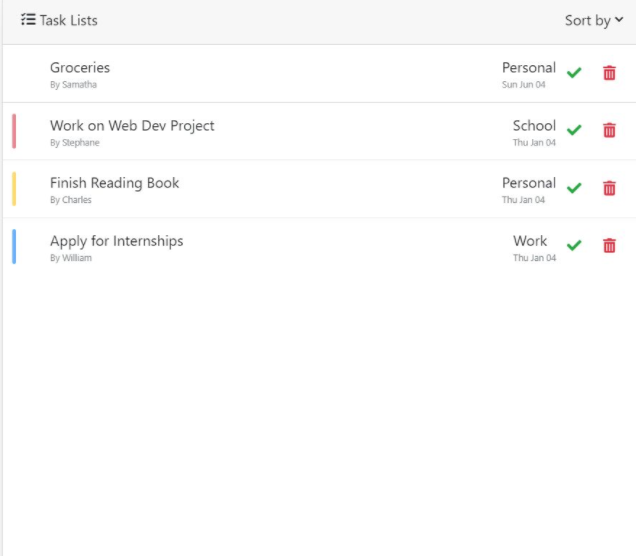Mark Work on Web Dev Project complete
This screenshot has width=636, height=556.
click(x=574, y=130)
